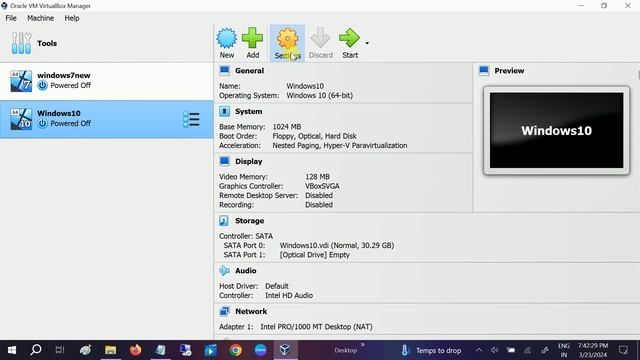Viewport: 640px width, 360px height.
Task: Click the Add machine green plus icon
Action: 252,38
